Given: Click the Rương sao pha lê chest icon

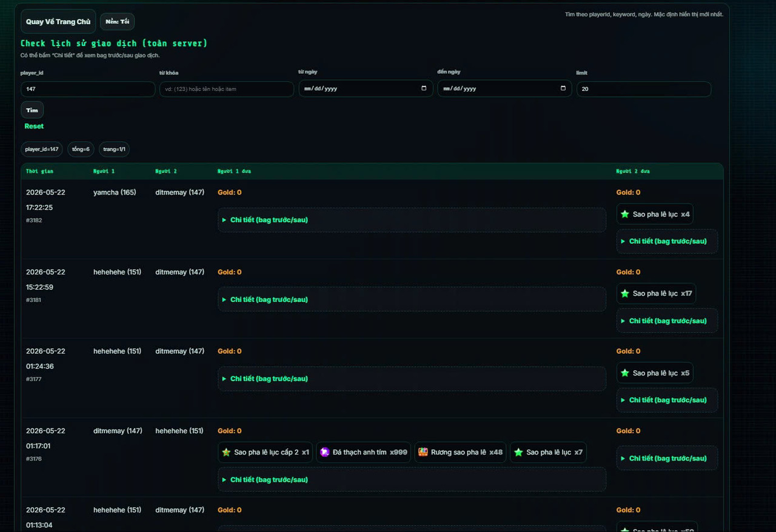Looking at the screenshot, I should point(423,452).
